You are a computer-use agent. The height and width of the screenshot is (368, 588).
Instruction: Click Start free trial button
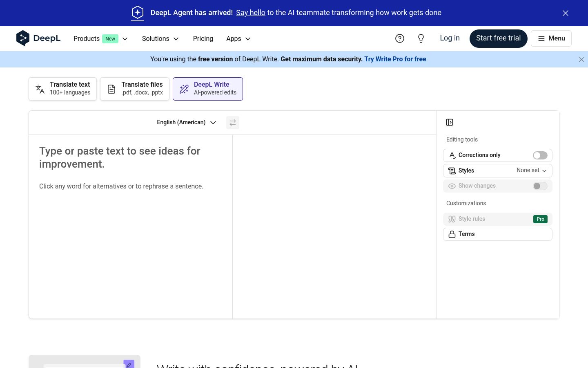(498, 38)
